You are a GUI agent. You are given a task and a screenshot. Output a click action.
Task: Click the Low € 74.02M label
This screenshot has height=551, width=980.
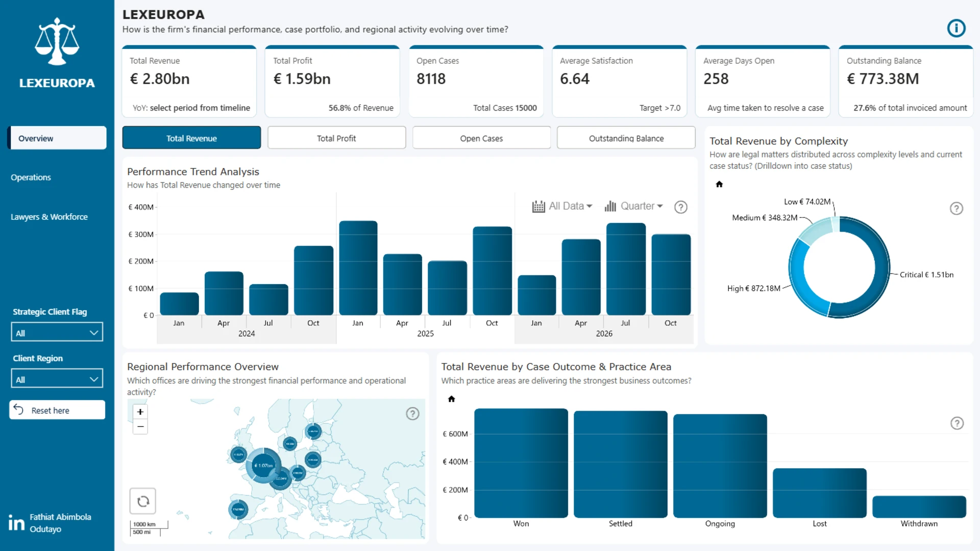click(x=807, y=202)
